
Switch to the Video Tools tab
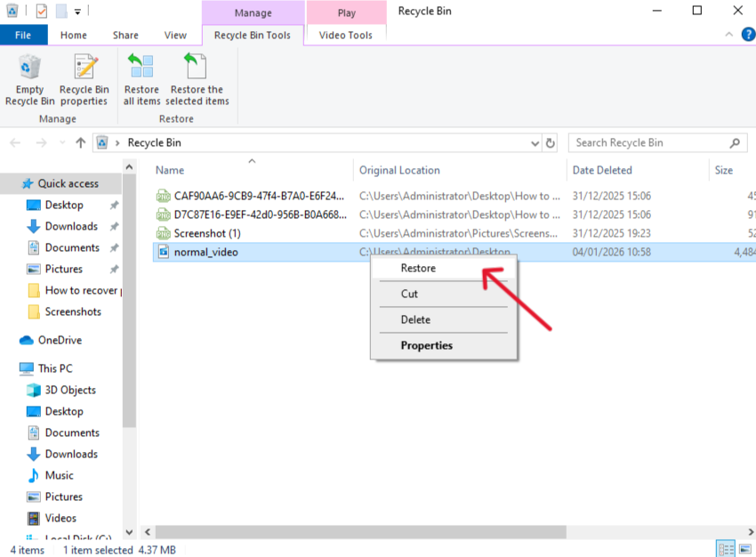345,35
